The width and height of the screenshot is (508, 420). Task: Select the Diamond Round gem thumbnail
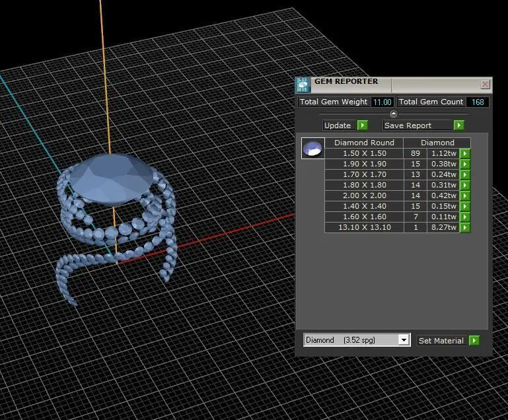(x=312, y=148)
